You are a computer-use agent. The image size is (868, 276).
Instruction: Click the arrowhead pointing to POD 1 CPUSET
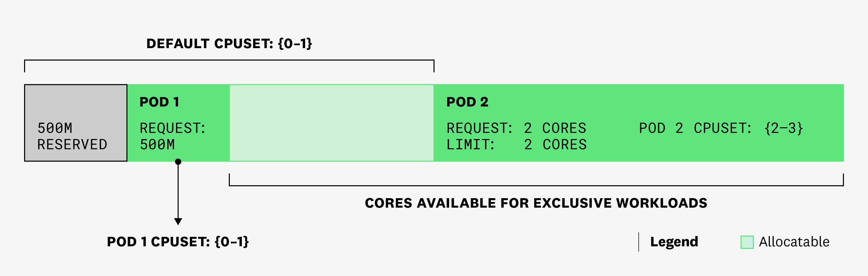(178, 221)
